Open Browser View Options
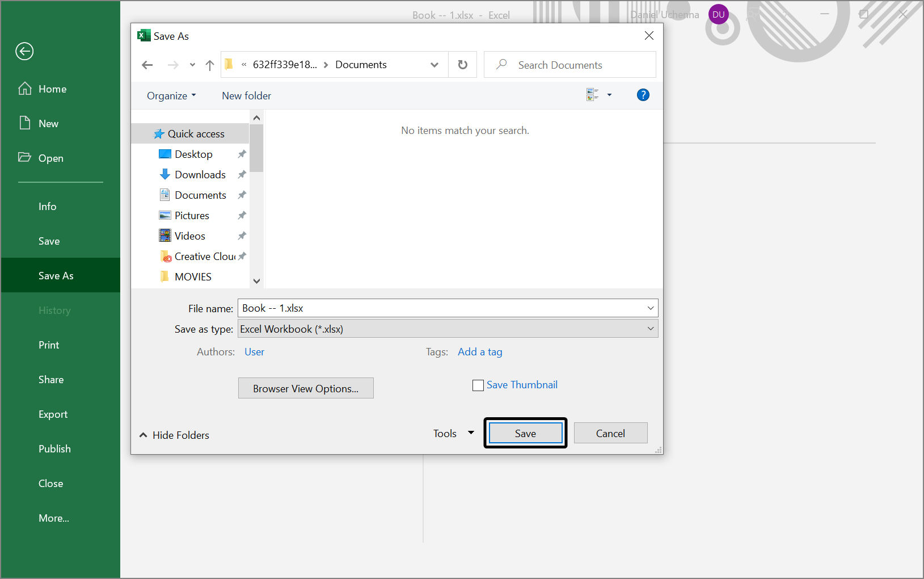Screen dimensions: 924x579 click(305, 388)
